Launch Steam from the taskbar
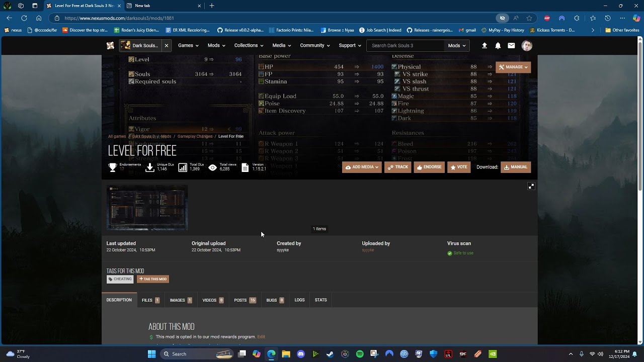This screenshot has height=362, width=644. point(330,354)
